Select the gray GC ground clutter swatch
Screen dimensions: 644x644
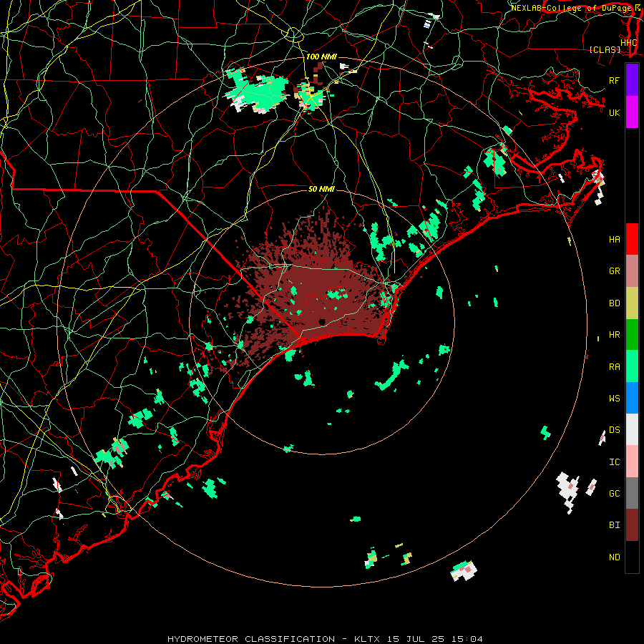pos(632,493)
